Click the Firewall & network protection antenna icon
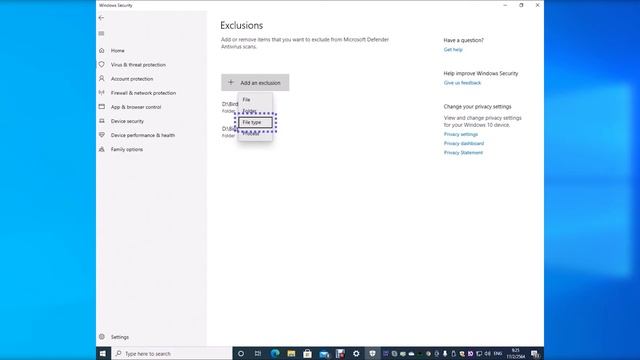 pos(102,93)
